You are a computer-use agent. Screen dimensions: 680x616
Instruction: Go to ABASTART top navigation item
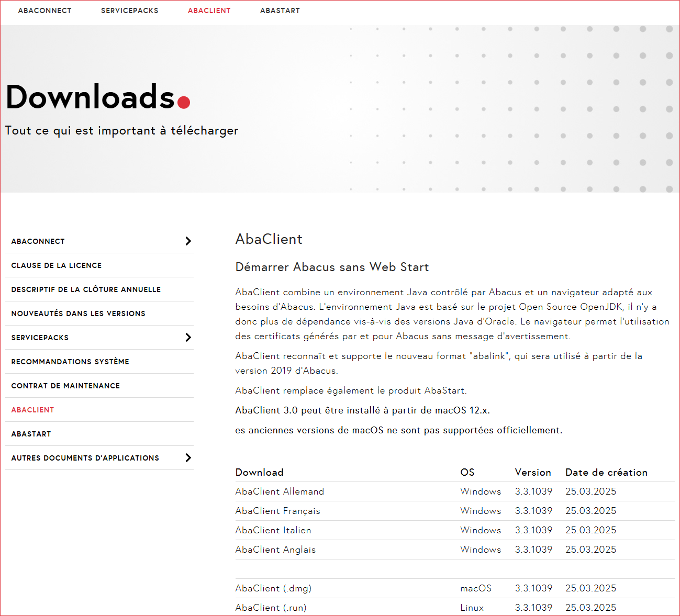point(280,10)
